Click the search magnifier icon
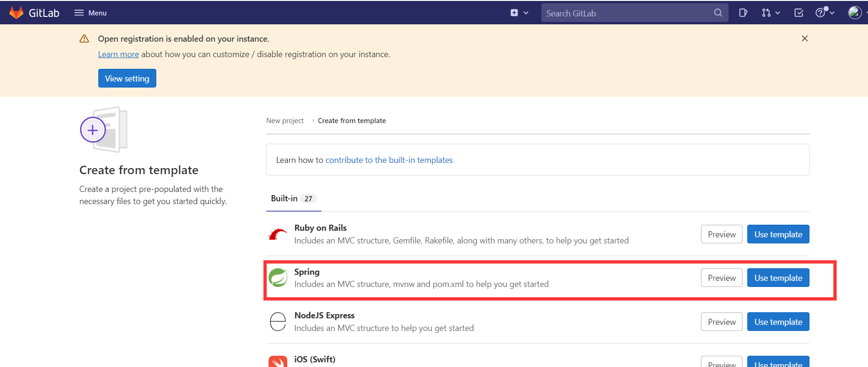Screen dimensions: 868x367 [x=718, y=13]
